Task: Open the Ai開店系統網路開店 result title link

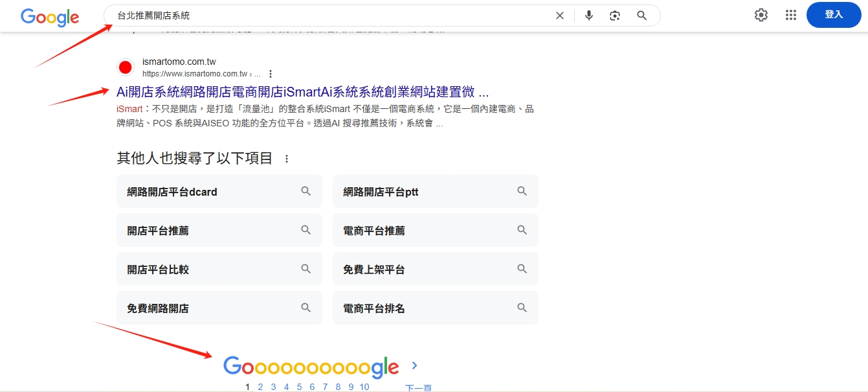Action: pos(302,91)
